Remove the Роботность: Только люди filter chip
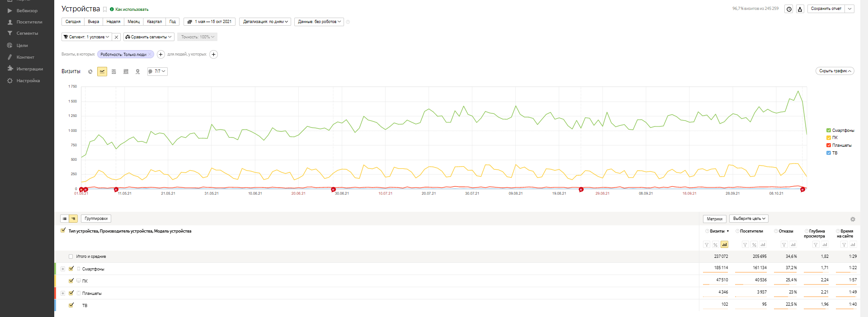 150,55
